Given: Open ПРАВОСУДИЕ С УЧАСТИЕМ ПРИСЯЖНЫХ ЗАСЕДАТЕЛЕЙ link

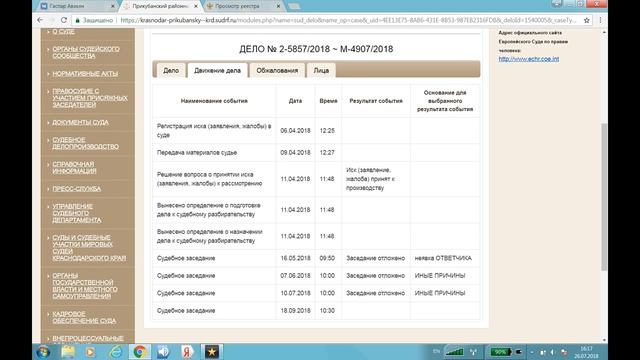Looking at the screenshot, I should click(x=90, y=98).
